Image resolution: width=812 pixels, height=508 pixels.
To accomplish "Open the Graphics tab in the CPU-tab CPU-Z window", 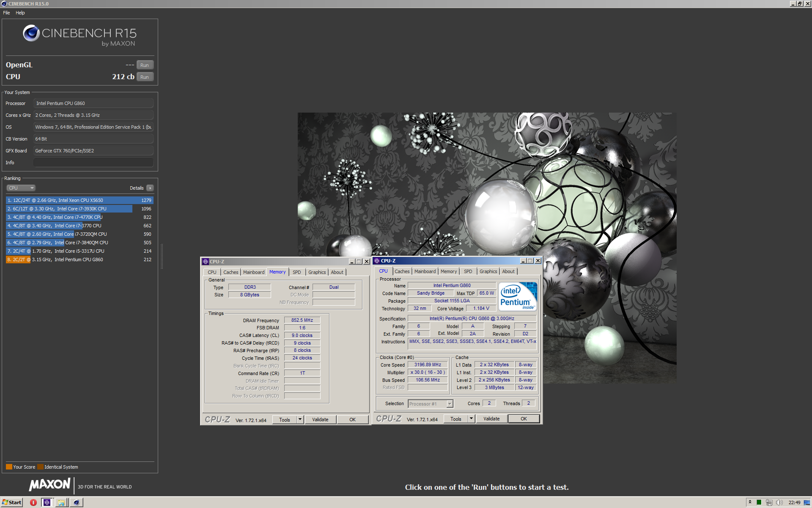I will tap(488, 271).
